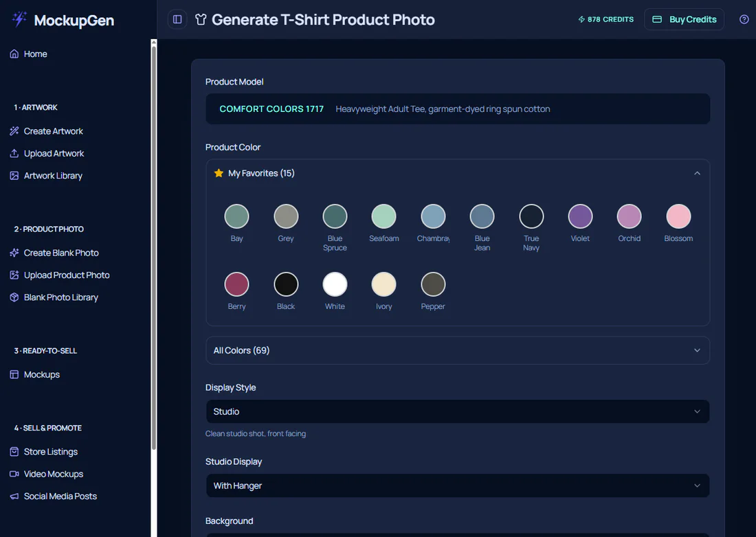756x537 pixels.
Task: Choose the Blue Jean color swatch
Action: coord(482,216)
